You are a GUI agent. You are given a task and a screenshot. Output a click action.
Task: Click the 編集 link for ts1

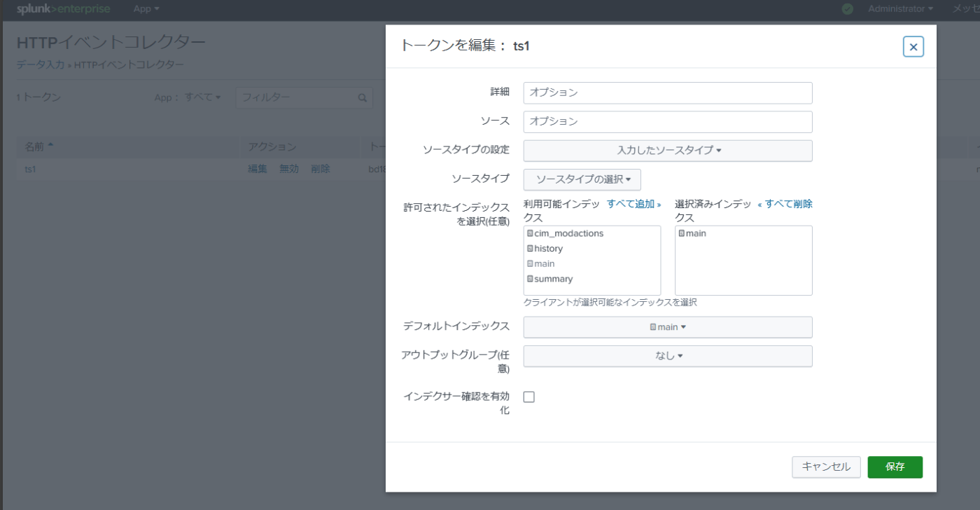(258, 170)
